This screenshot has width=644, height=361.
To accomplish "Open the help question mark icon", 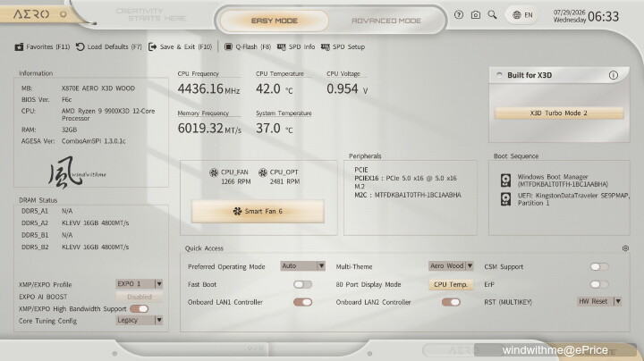I will (x=459, y=15).
